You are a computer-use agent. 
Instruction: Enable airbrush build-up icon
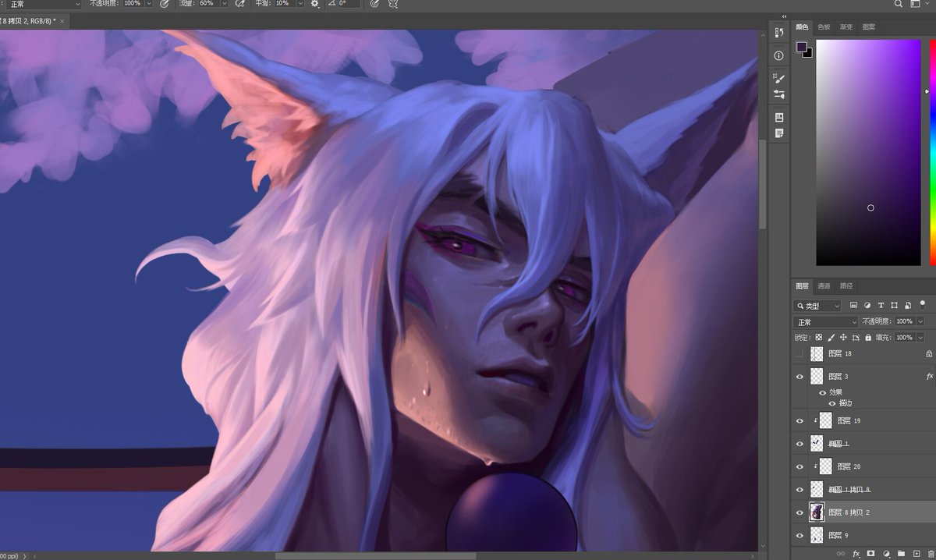coord(240,4)
